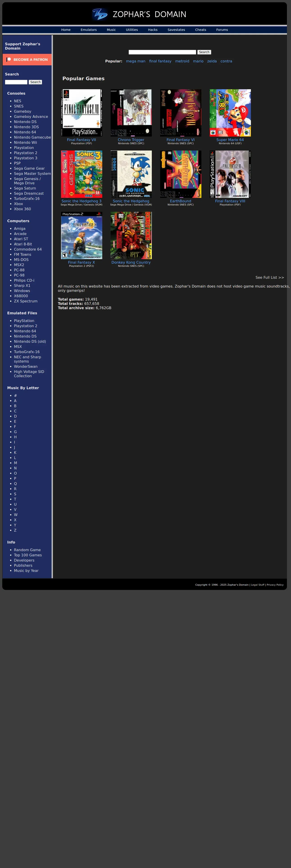Select Commodore 64 in Computers list
The image size is (291, 868).
28,249
